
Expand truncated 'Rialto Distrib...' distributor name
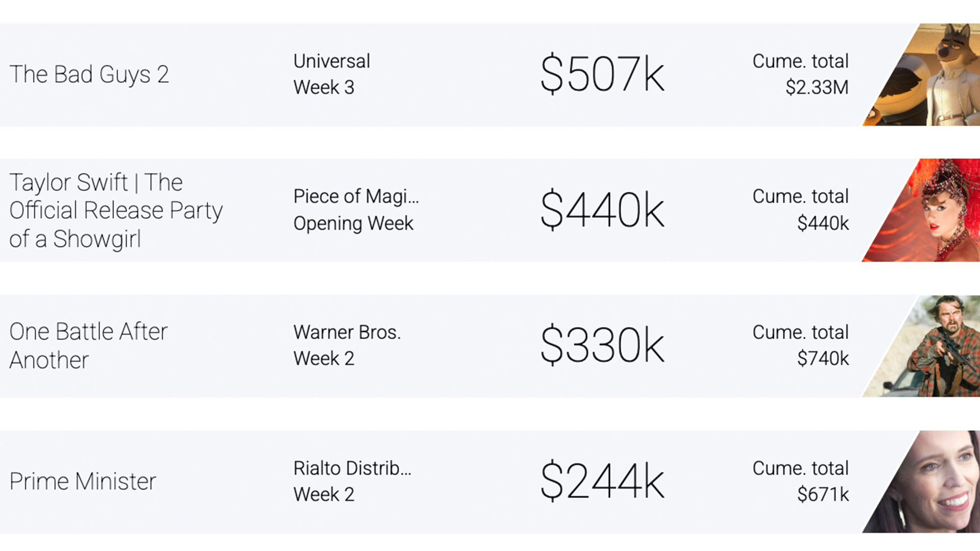click(x=352, y=468)
